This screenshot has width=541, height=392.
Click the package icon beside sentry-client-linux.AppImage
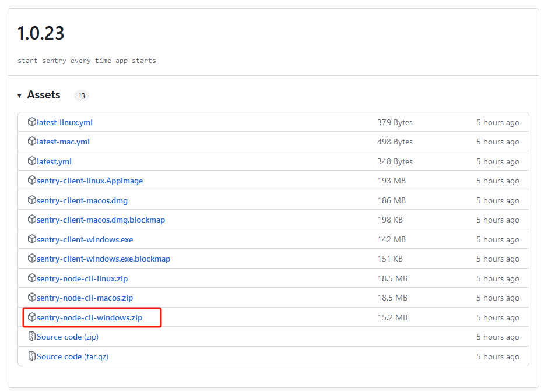(x=31, y=181)
